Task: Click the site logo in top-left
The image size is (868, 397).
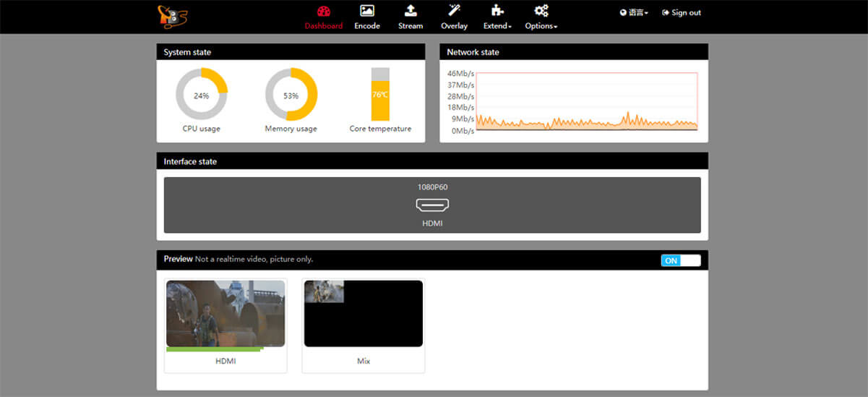Action: 173,17
